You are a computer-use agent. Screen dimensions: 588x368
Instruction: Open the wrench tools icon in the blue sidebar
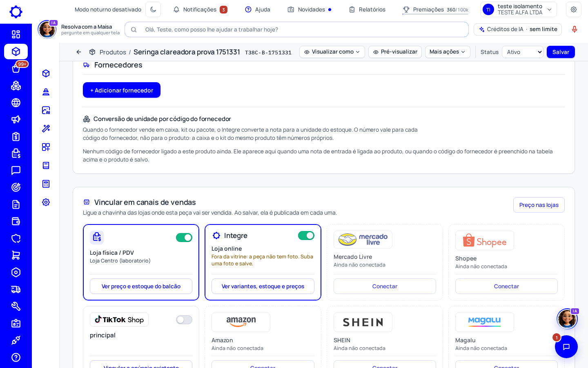tap(16, 306)
